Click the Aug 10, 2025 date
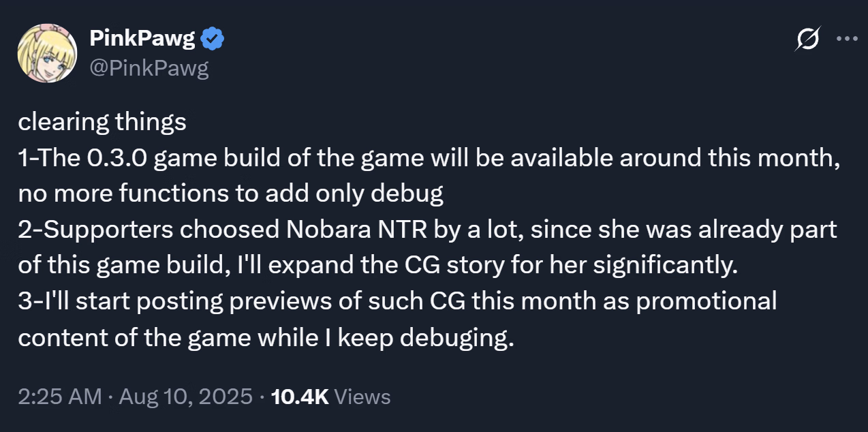868x432 pixels. [x=185, y=397]
